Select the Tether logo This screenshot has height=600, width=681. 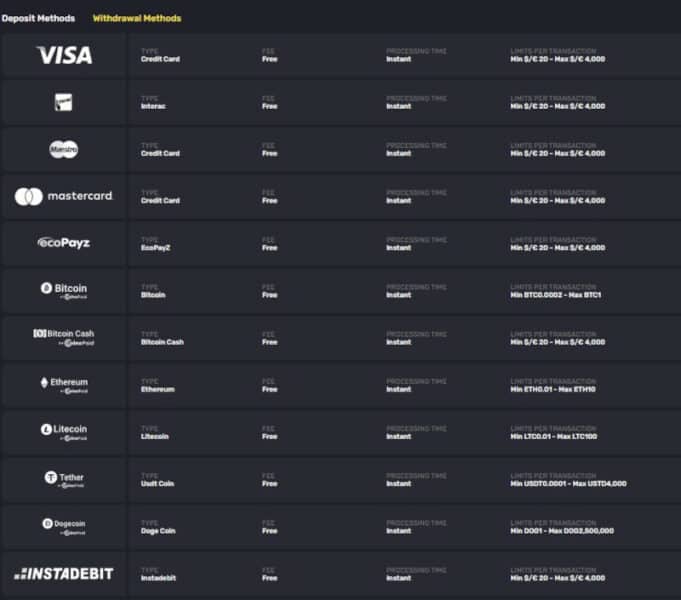click(x=64, y=479)
